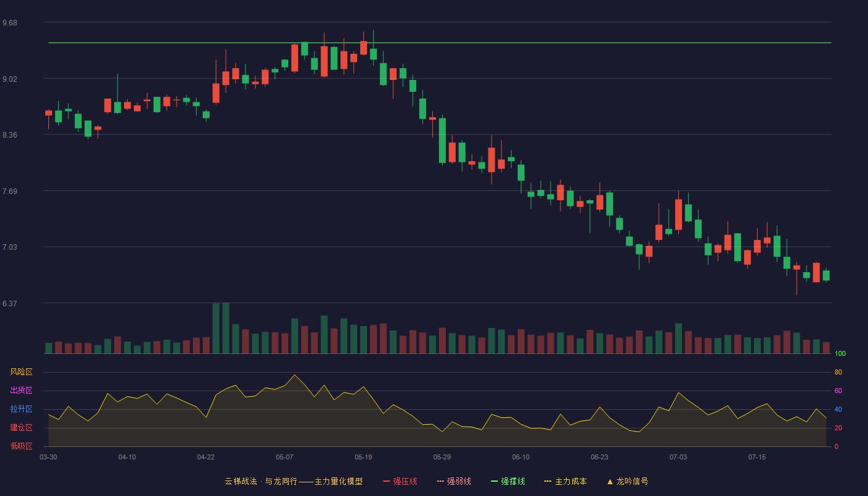Select the 出货区 zone label

(x=21, y=391)
